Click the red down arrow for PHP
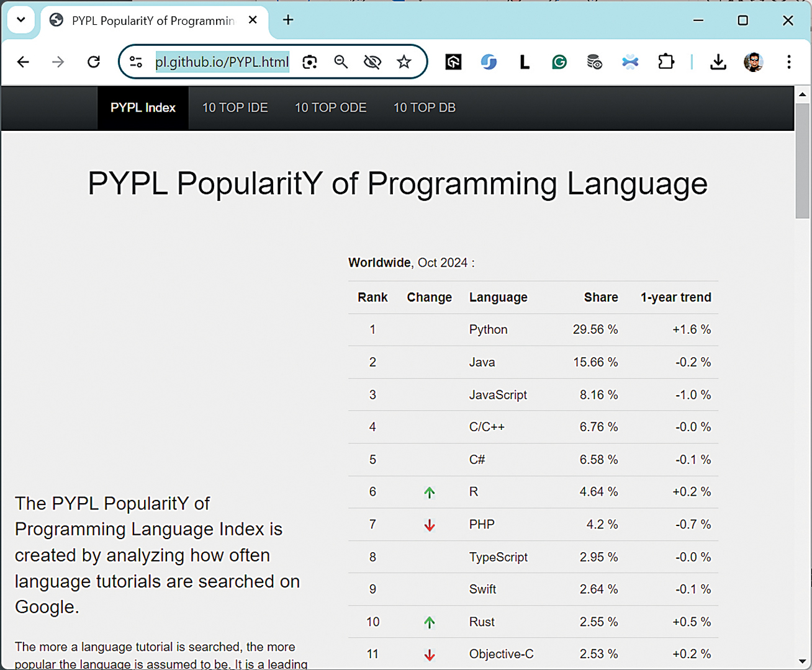 point(429,525)
